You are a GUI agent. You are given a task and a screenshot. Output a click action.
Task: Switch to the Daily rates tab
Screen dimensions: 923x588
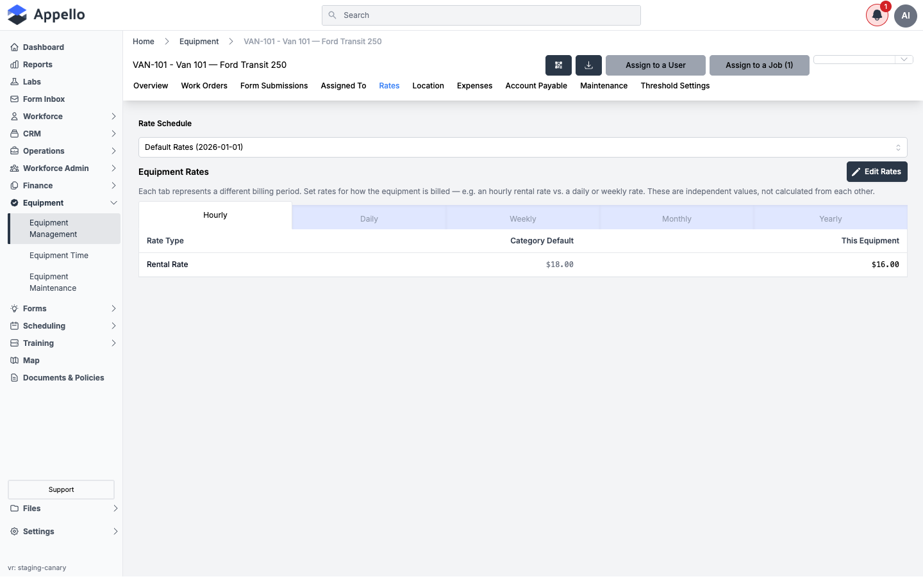point(369,218)
